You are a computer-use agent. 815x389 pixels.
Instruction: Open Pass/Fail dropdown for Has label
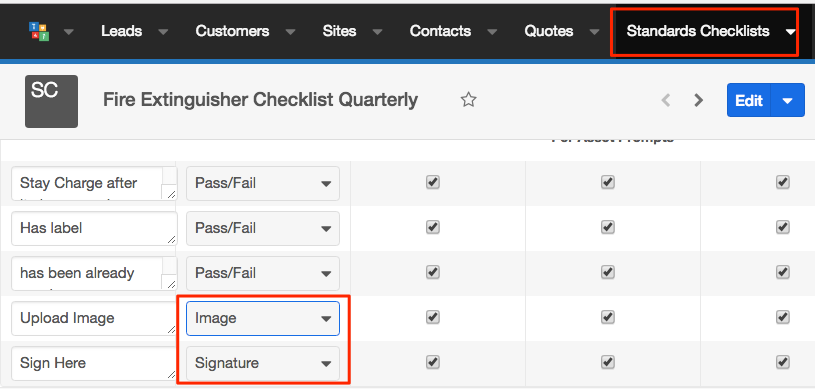pyautogui.click(x=263, y=228)
